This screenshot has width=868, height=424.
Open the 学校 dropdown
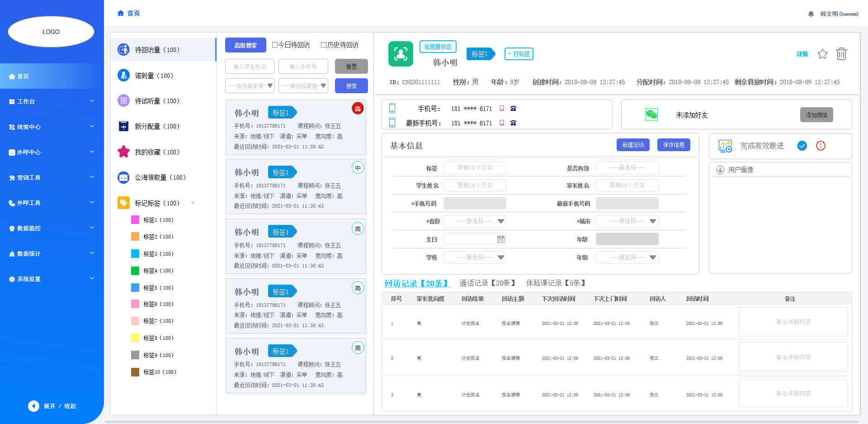click(x=475, y=257)
